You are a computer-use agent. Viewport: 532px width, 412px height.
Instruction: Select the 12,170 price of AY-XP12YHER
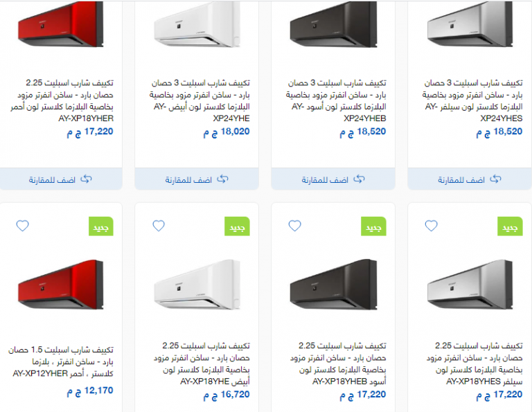[90, 391]
